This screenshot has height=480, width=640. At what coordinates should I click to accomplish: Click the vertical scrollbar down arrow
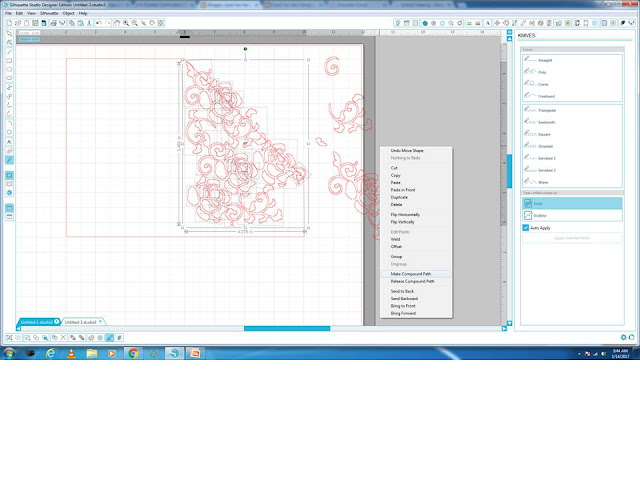coord(509,323)
